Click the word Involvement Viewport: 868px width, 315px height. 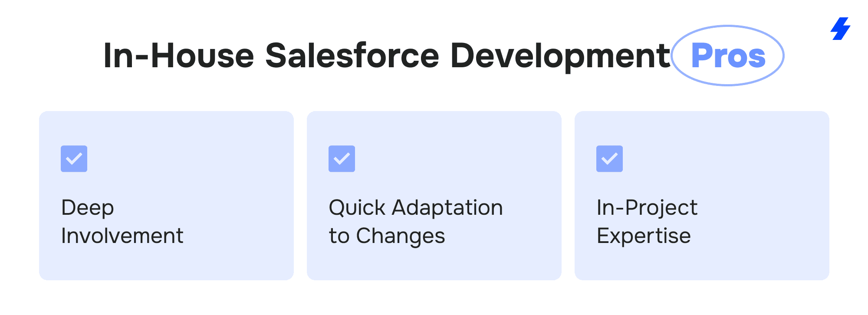[x=122, y=236]
